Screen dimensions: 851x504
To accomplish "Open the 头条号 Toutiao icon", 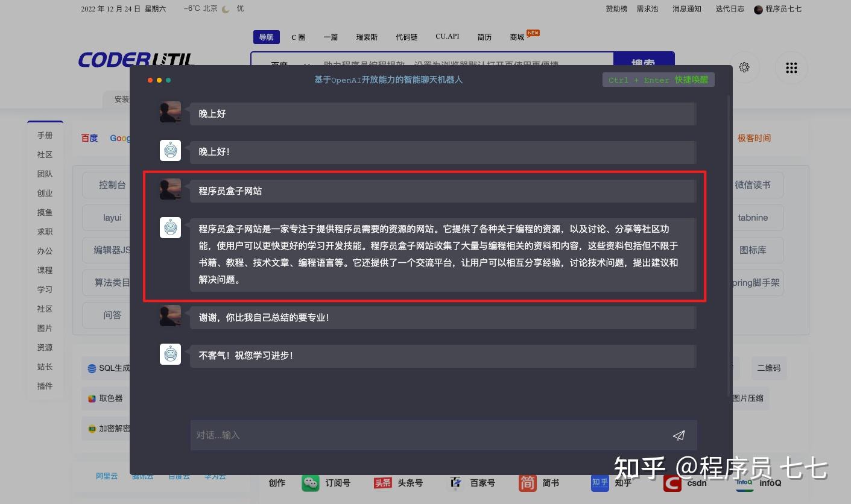I will pos(382,482).
